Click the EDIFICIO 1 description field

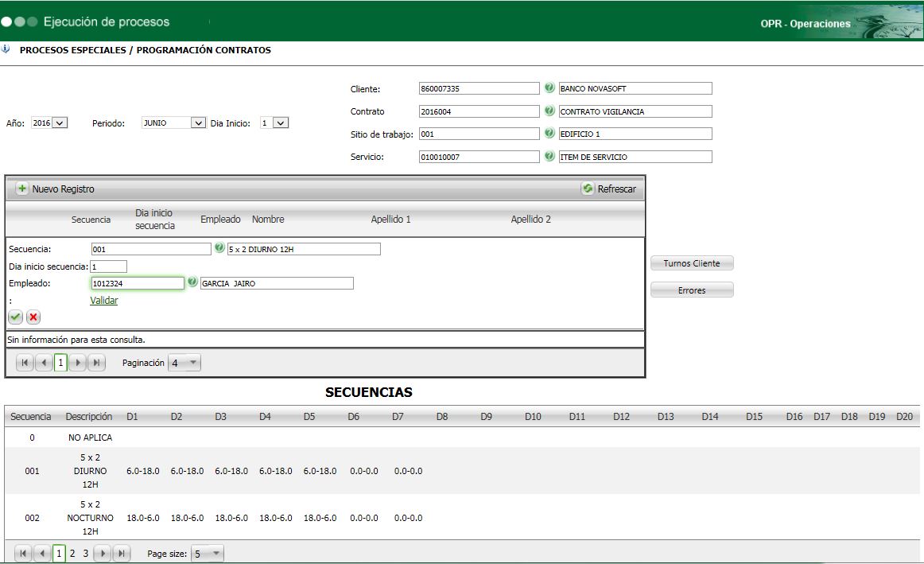pos(635,134)
